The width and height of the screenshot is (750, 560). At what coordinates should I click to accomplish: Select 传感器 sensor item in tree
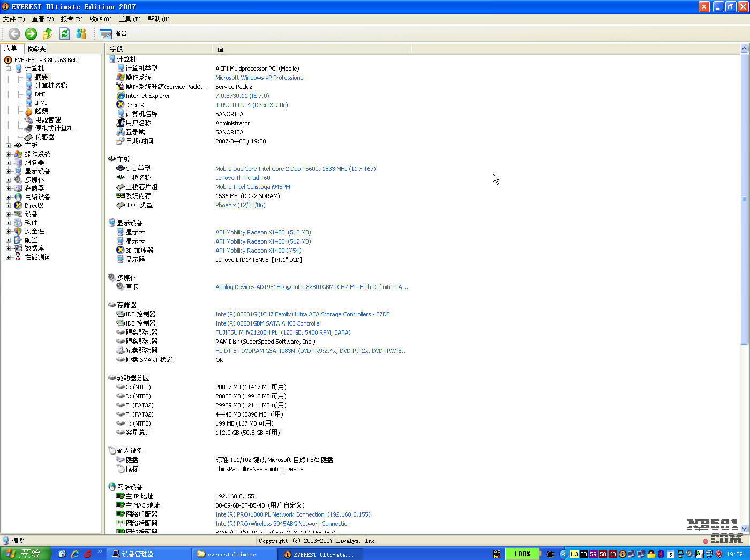(x=44, y=137)
